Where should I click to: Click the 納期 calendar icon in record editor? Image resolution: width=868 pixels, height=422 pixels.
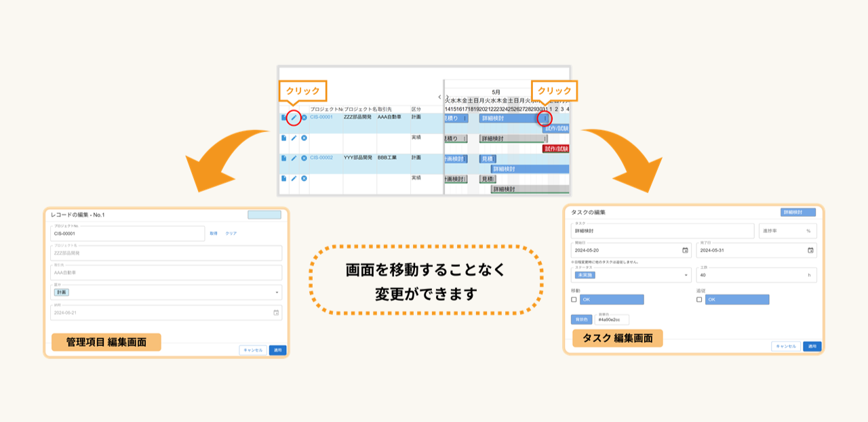[276, 313]
